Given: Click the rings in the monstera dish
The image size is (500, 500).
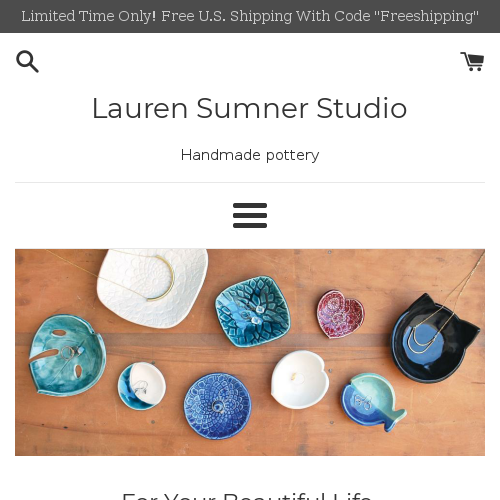Looking at the screenshot, I should coord(69,353).
